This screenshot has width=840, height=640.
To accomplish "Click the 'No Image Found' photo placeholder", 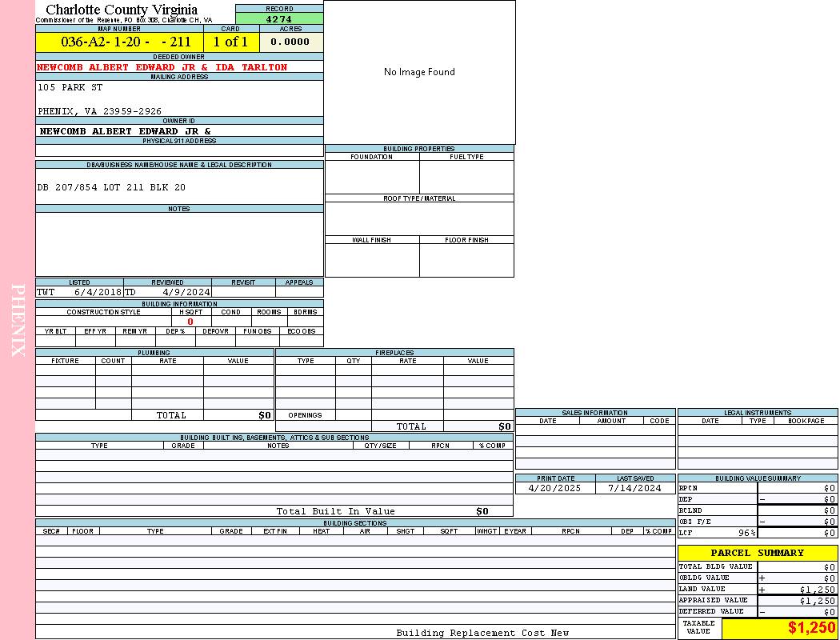I will [419, 72].
